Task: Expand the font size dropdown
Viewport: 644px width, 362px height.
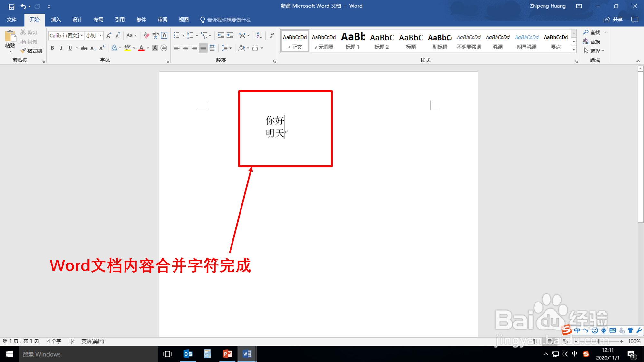Action: point(101,35)
